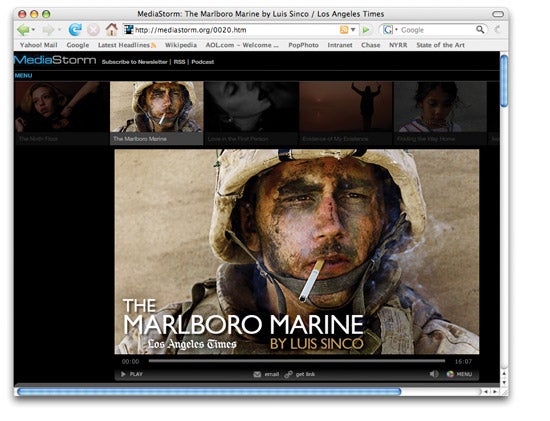Viewport: 550px width, 421px height.
Task: Click the video progress bar
Action: click(x=297, y=361)
